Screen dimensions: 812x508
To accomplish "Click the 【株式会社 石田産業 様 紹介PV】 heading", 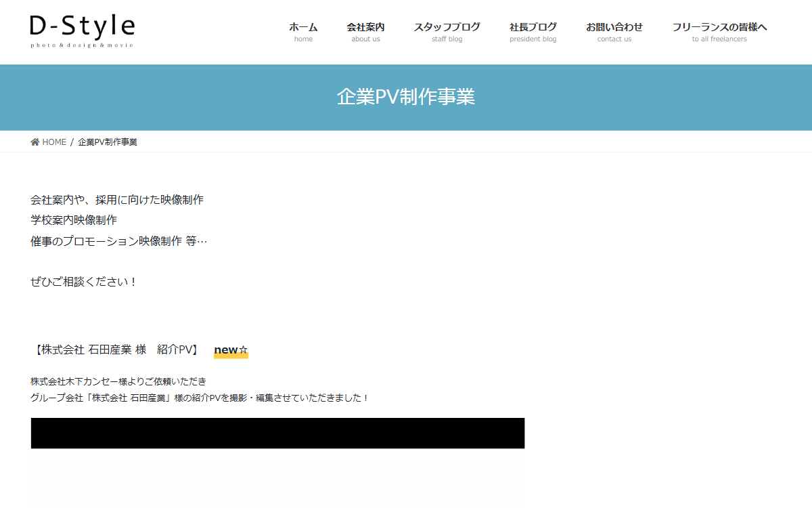I will point(115,350).
